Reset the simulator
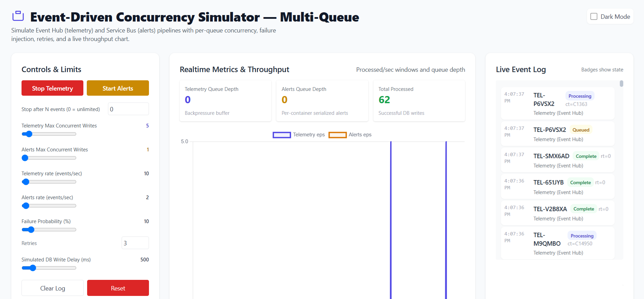The height and width of the screenshot is (299, 644). point(118,288)
